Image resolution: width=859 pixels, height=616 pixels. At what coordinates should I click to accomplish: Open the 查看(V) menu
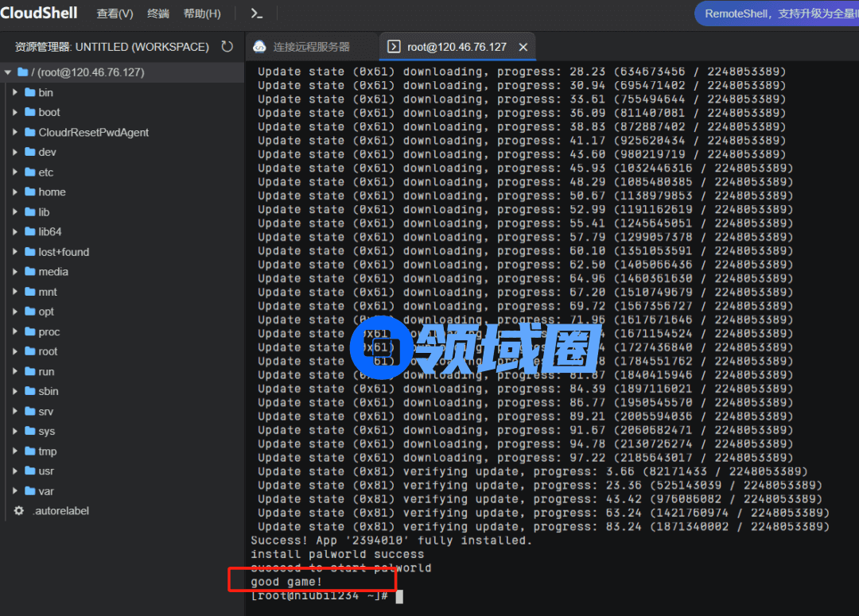click(115, 14)
